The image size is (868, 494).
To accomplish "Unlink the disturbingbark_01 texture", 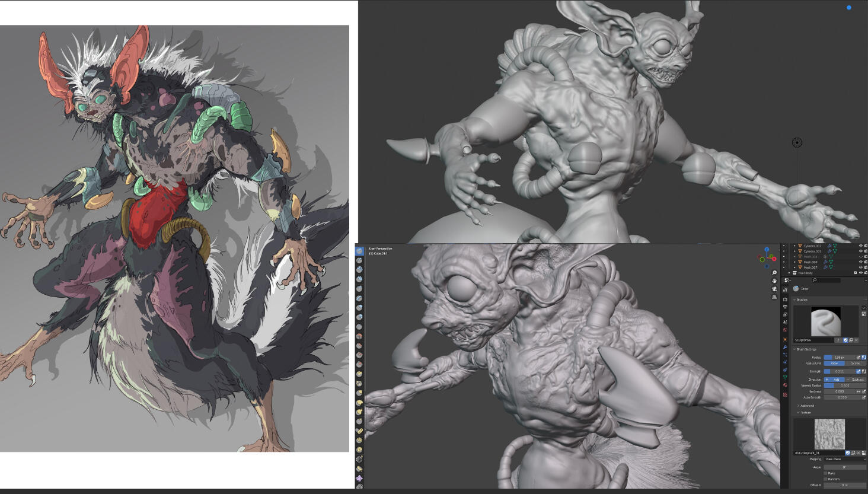I will 858,452.
